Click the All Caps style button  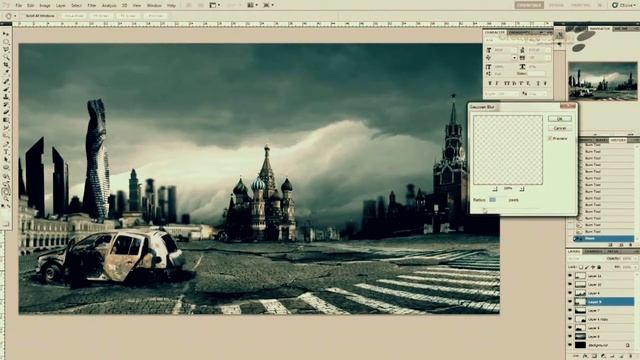pyautogui.click(x=507, y=84)
